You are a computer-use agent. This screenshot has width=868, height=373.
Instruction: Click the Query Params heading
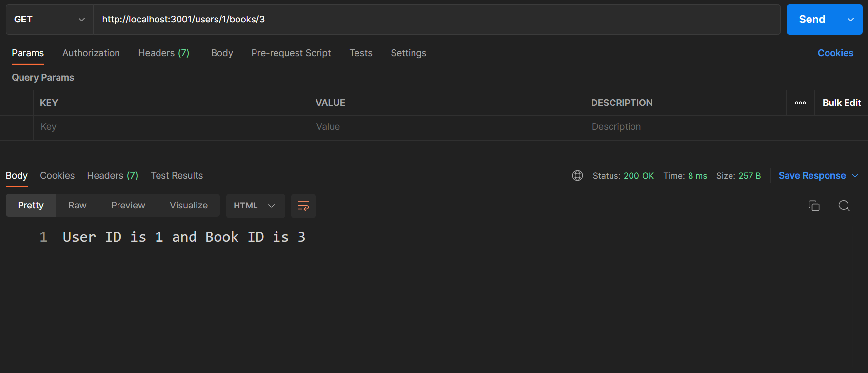43,78
